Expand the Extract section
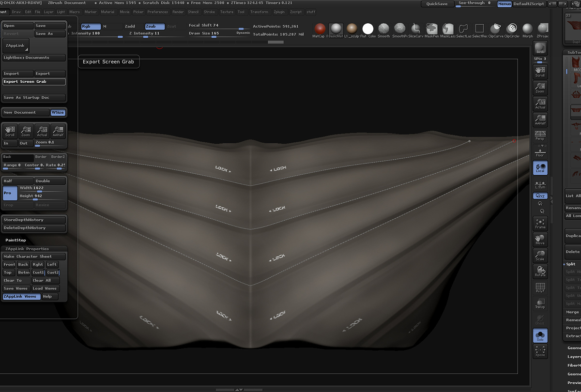581x392 pixels. point(573,336)
